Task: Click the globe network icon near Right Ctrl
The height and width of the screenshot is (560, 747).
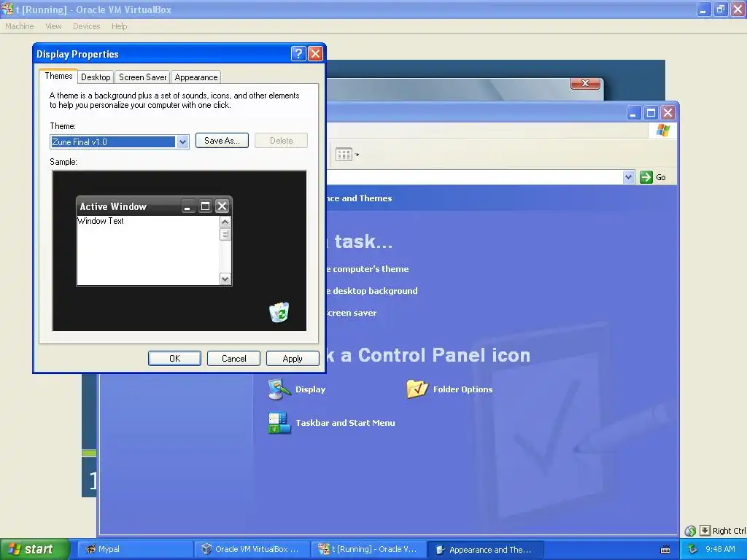Action: point(690,531)
